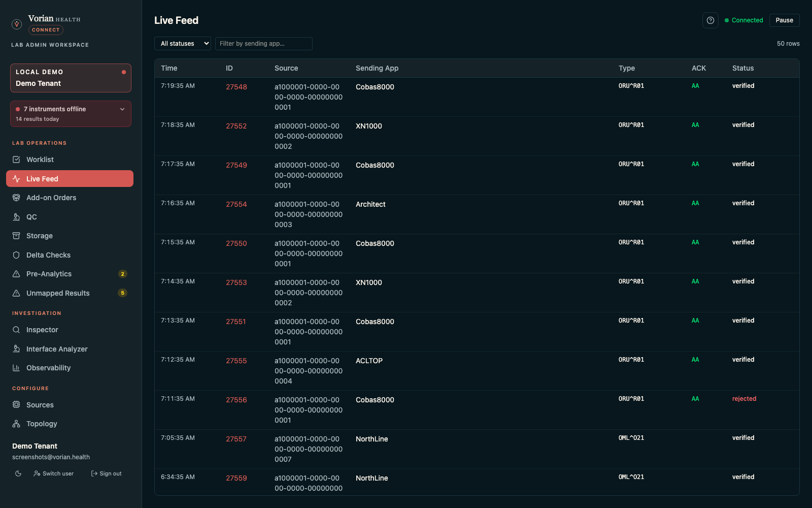
Task: Open message ID 27556
Action: click(x=236, y=400)
